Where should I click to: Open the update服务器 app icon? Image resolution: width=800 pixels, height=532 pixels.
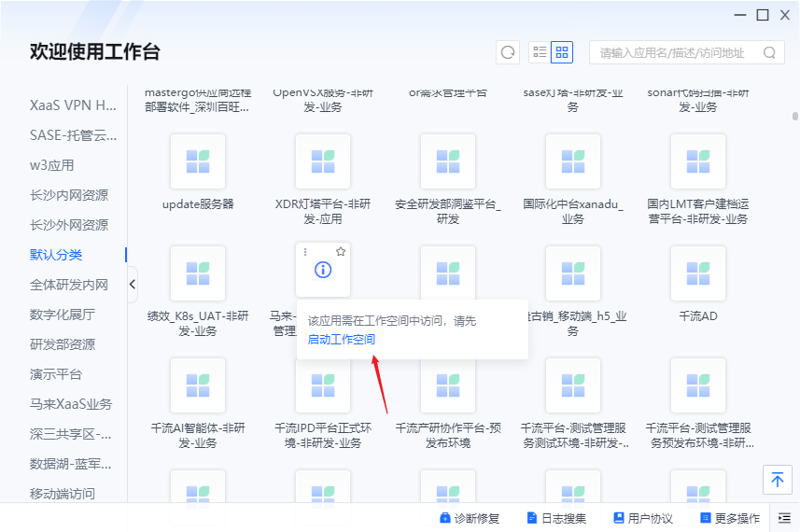click(198, 161)
